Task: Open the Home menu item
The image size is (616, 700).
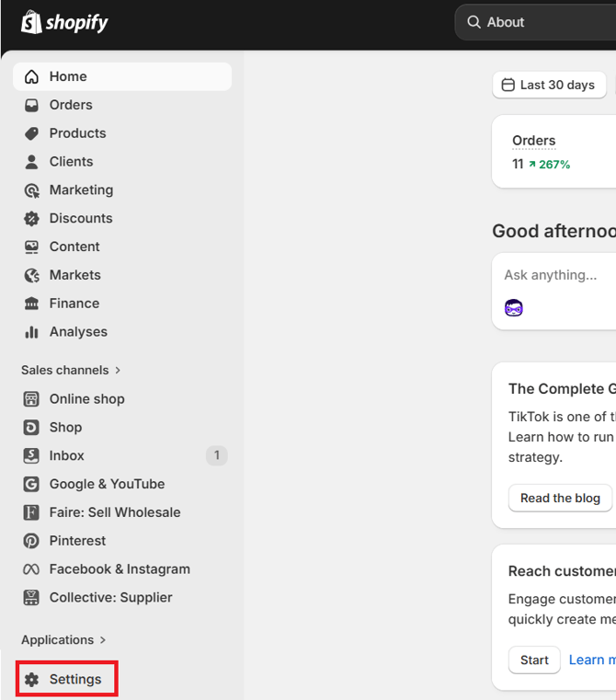Action: tap(122, 76)
